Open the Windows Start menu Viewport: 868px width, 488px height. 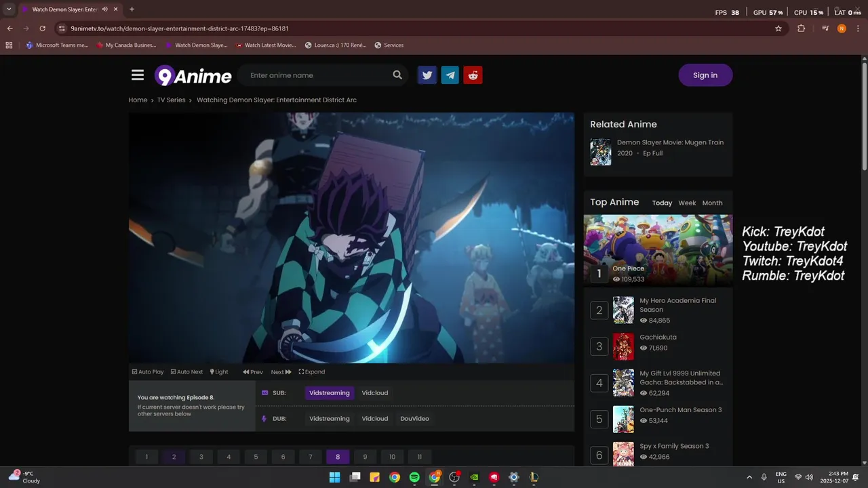334,477
